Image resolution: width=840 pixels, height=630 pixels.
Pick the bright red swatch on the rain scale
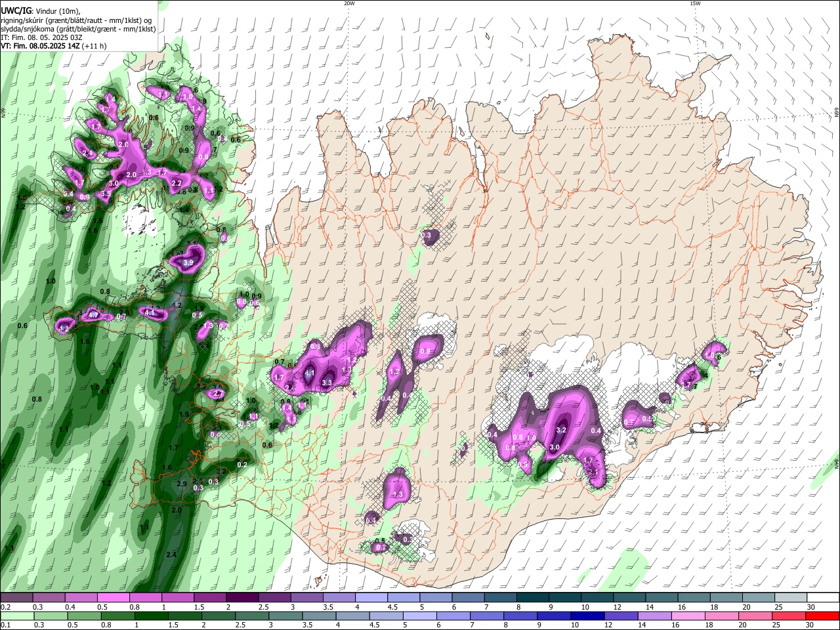click(823, 616)
